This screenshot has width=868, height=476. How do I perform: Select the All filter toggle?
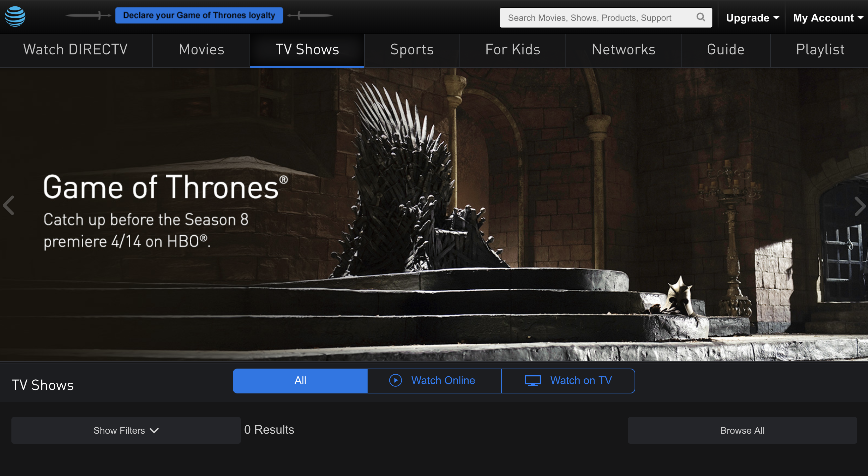pos(300,381)
